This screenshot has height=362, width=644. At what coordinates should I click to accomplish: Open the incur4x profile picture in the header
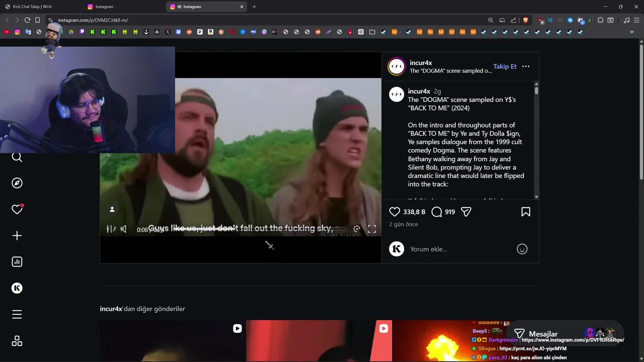coord(396,66)
